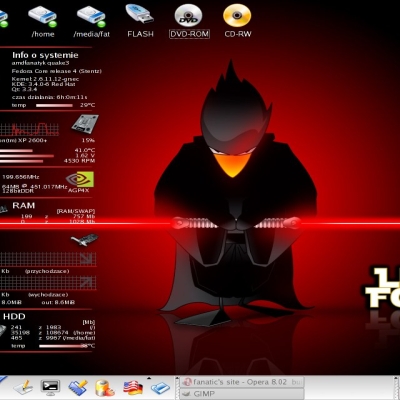
Task: Click the CPU voltage '1.62 V' value
Action: click(85, 155)
